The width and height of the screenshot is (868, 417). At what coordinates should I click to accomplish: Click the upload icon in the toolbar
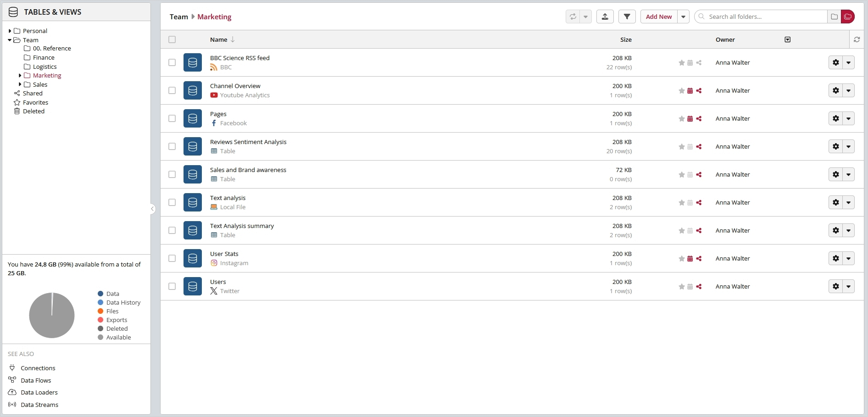(605, 17)
